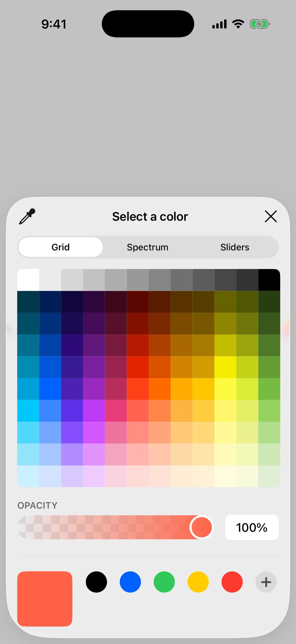The height and width of the screenshot is (644, 296).
Task: Switch to the Sliders tab
Action: [235, 247]
